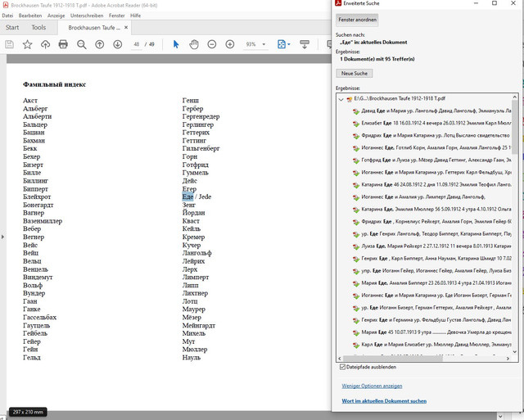Click surname 'Лангольф' in document index
The height and width of the screenshot is (420, 524).
pyautogui.click(x=196, y=253)
